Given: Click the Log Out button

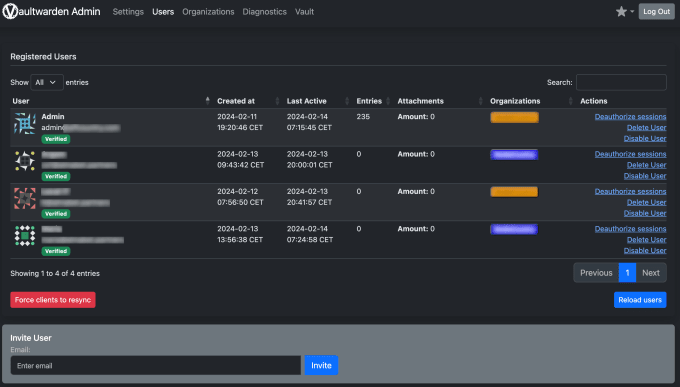Looking at the screenshot, I should click(x=657, y=12).
